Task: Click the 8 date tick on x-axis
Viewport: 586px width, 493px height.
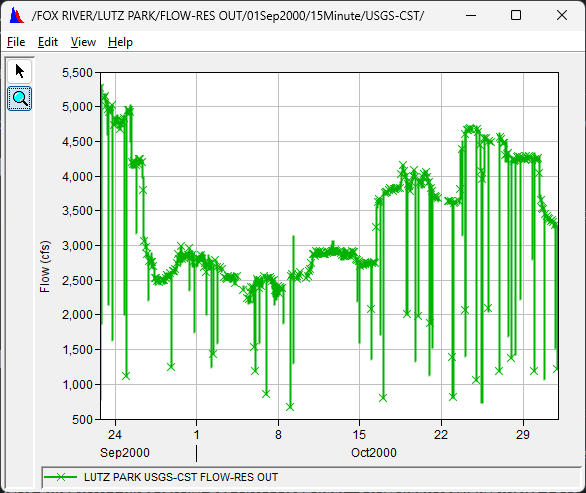Action: coord(278,435)
